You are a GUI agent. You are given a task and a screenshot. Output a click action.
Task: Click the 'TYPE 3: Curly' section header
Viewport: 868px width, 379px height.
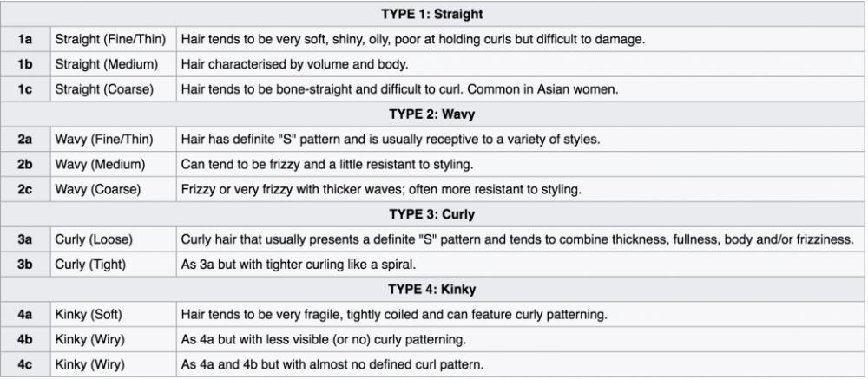(x=433, y=214)
